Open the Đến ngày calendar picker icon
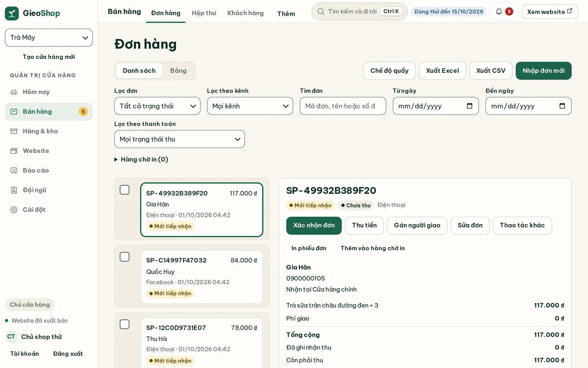This screenshot has height=368, width=588. [562, 106]
